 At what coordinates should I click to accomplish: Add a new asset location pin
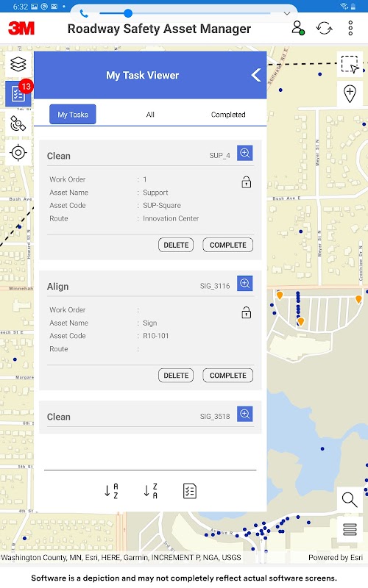[350, 94]
